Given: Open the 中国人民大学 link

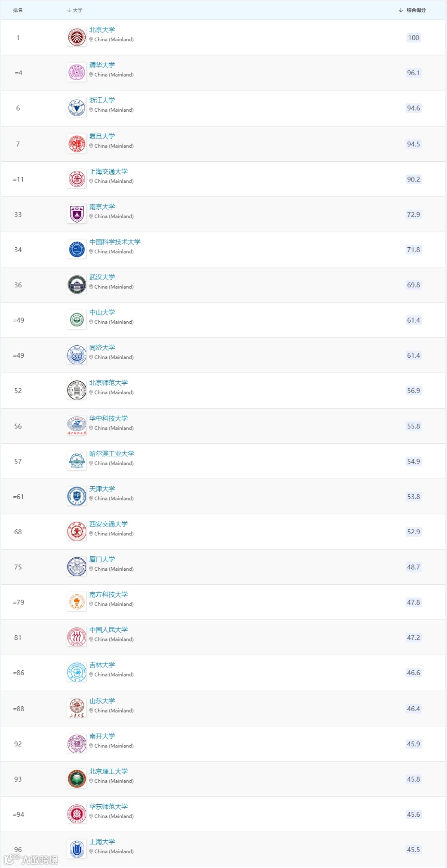Looking at the screenshot, I should 108,630.
